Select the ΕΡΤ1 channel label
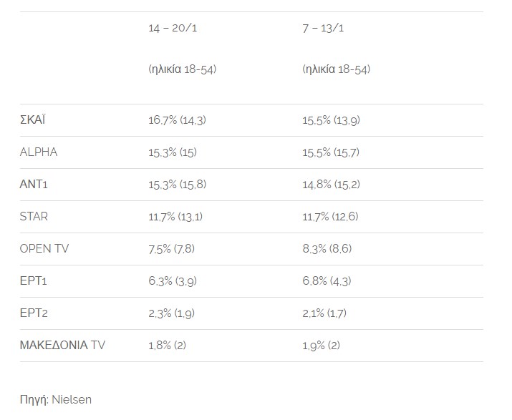Viewport: 512px width, 420px height. [34, 280]
